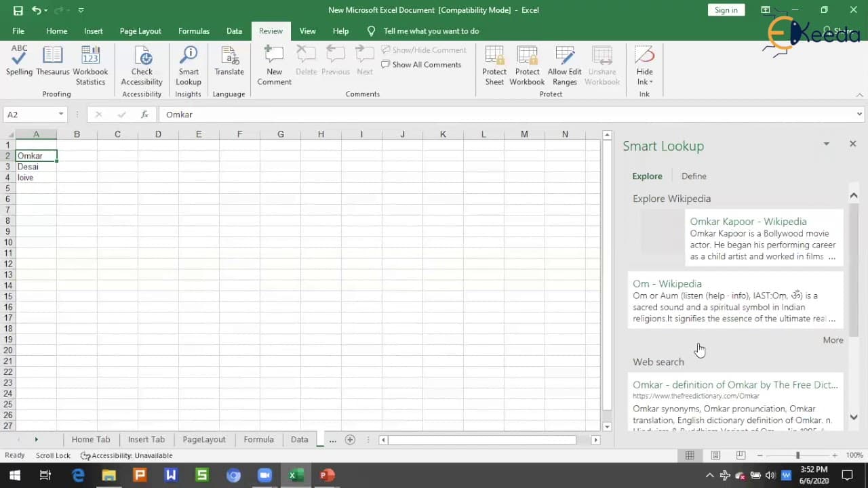This screenshot has width=868, height=488.
Task: Show hidden system tray icons
Action: click(x=709, y=475)
